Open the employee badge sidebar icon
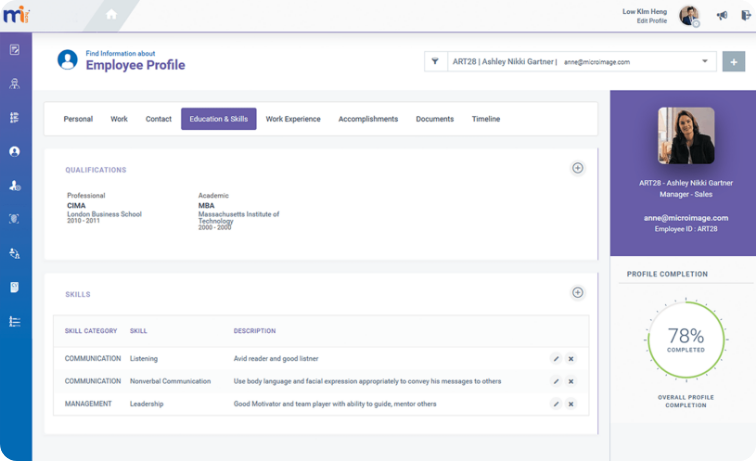756x461 pixels. [14, 83]
